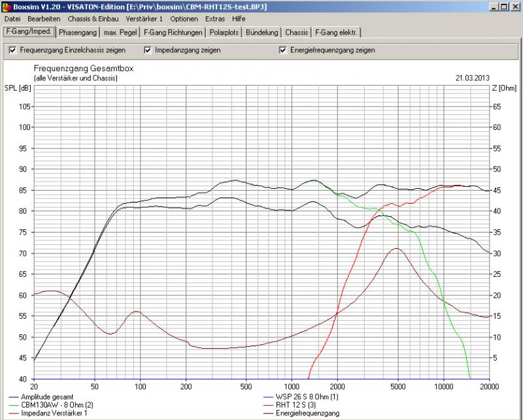Toggle the Impedanzgang zeigen checkbox
The width and height of the screenshot is (523, 420).
(x=148, y=50)
